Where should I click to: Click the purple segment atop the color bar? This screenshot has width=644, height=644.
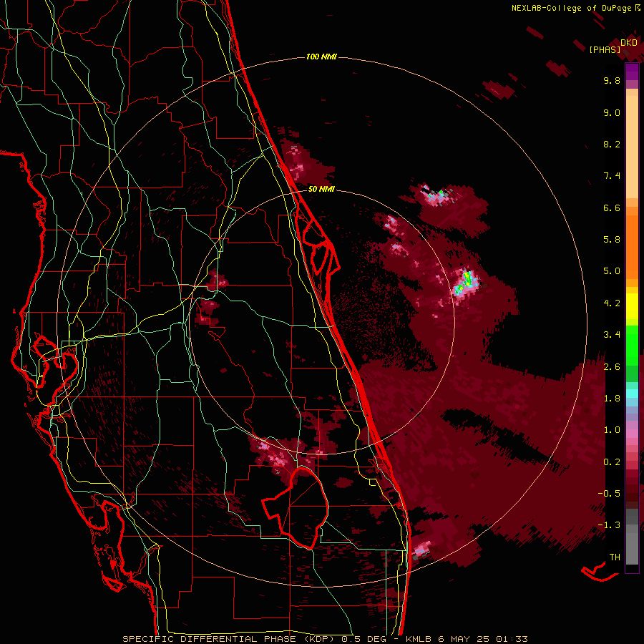coord(632,72)
